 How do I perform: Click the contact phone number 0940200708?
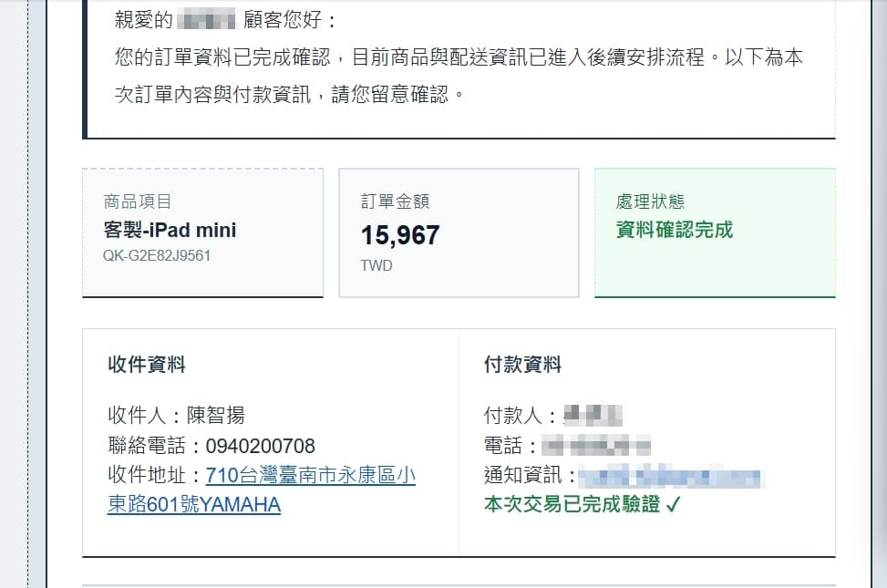tap(260, 446)
